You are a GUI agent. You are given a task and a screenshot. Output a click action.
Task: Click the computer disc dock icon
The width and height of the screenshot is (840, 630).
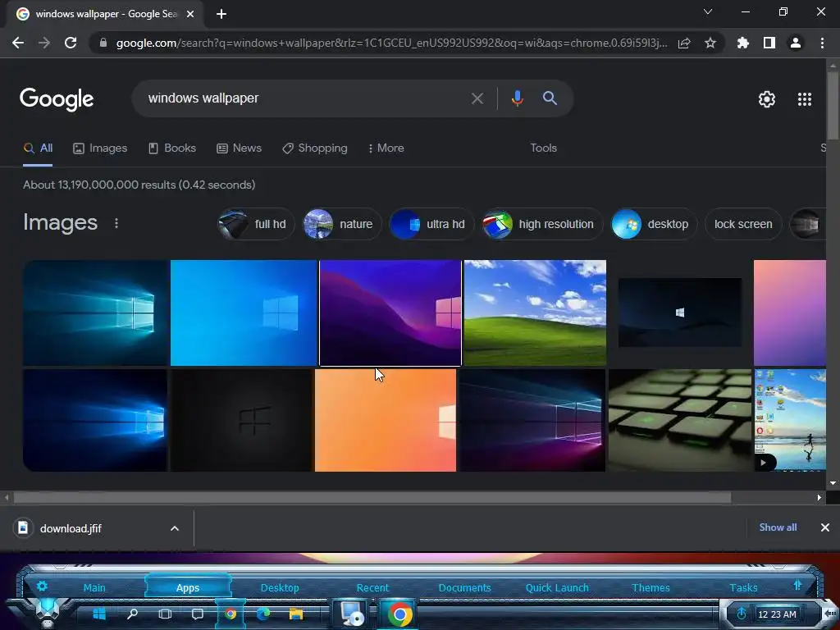click(353, 614)
